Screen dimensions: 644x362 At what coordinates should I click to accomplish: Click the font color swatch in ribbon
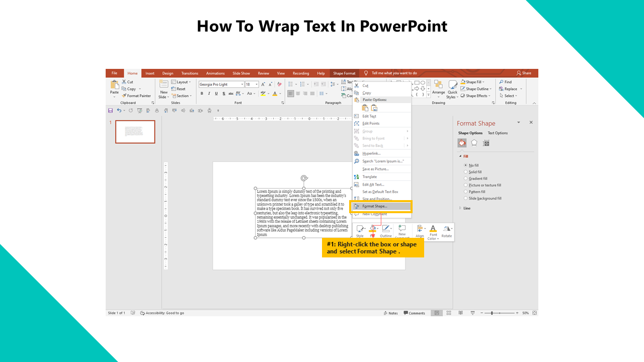pos(274,94)
